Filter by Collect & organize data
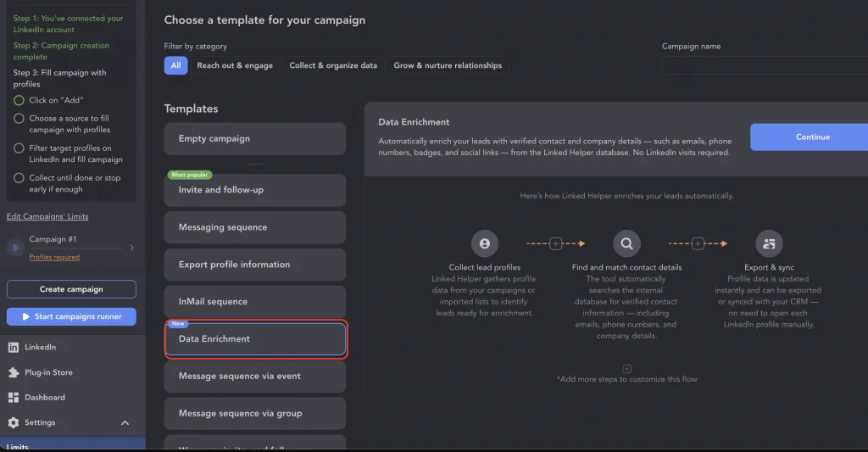868x452 pixels. coord(332,65)
